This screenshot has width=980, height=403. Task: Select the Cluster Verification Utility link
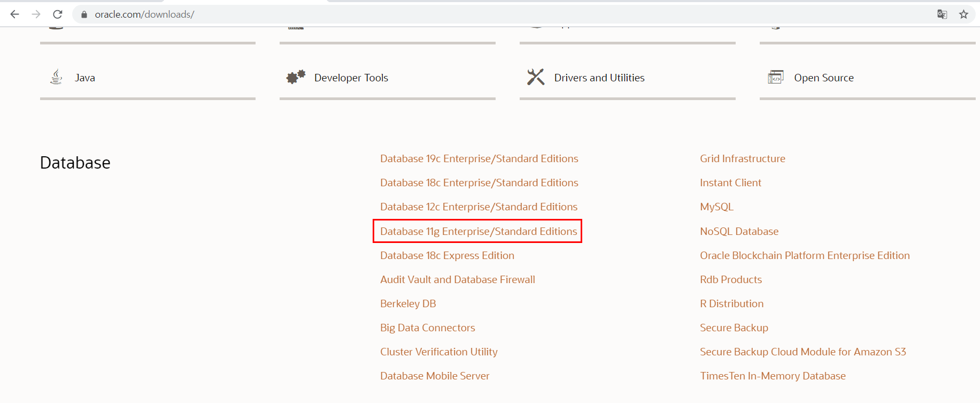point(439,352)
